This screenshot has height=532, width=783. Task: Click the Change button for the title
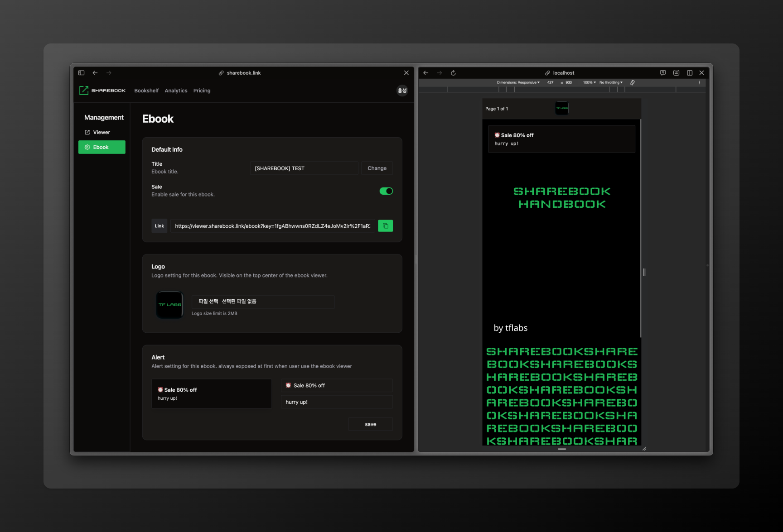(x=377, y=168)
